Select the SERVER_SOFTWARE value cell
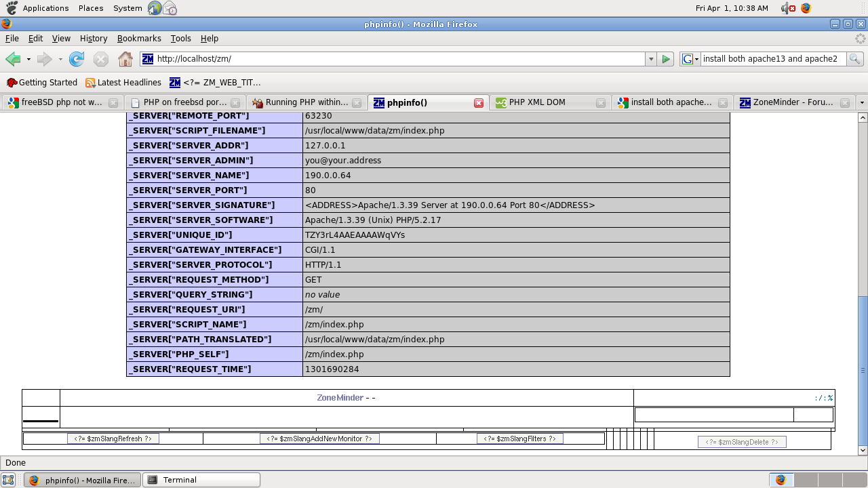 tap(516, 220)
